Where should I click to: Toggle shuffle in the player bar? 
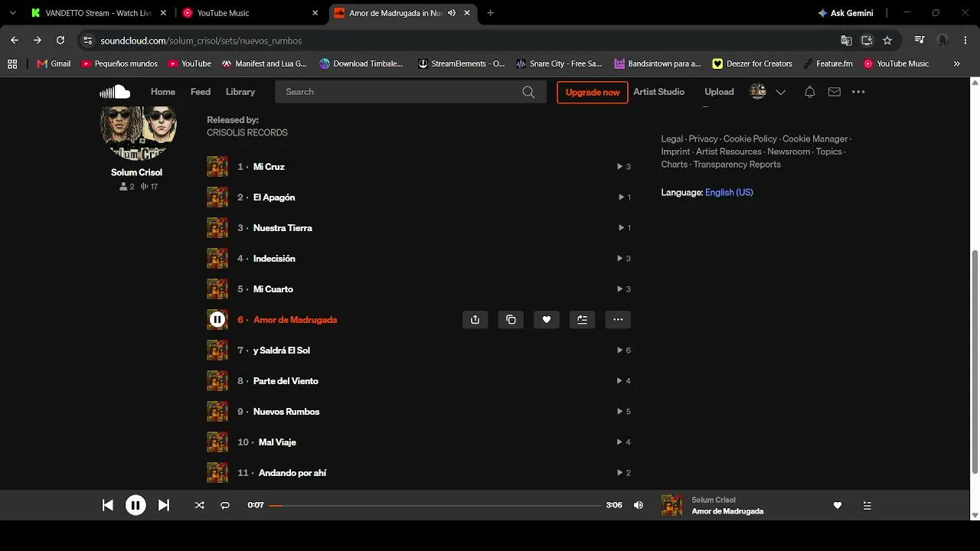tap(199, 505)
